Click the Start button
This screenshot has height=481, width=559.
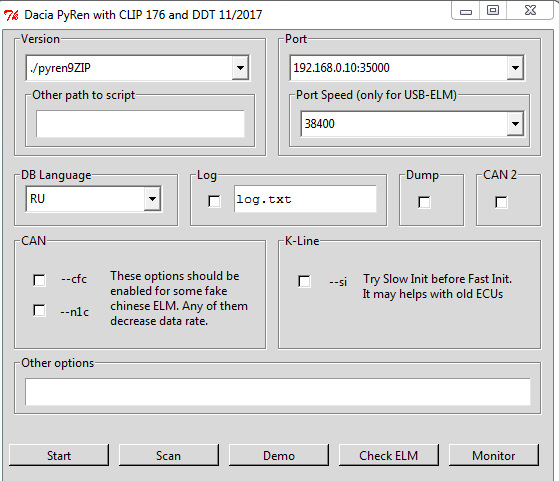[x=59, y=455]
